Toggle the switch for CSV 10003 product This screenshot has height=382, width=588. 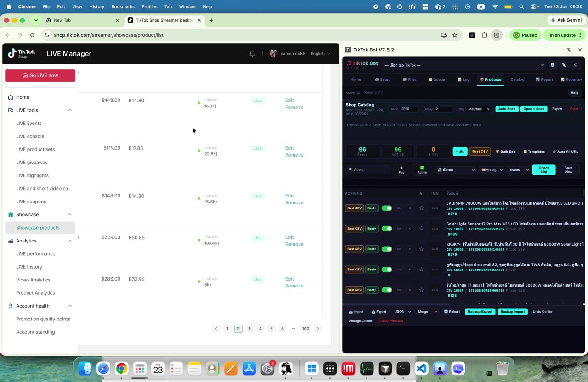(x=387, y=249)
